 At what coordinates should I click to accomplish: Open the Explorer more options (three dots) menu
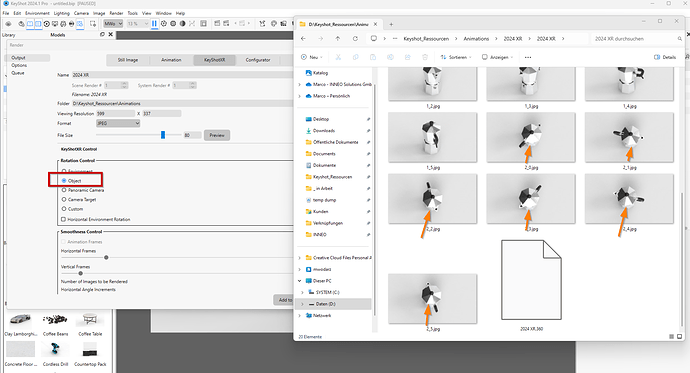click(x=528, y=57)
